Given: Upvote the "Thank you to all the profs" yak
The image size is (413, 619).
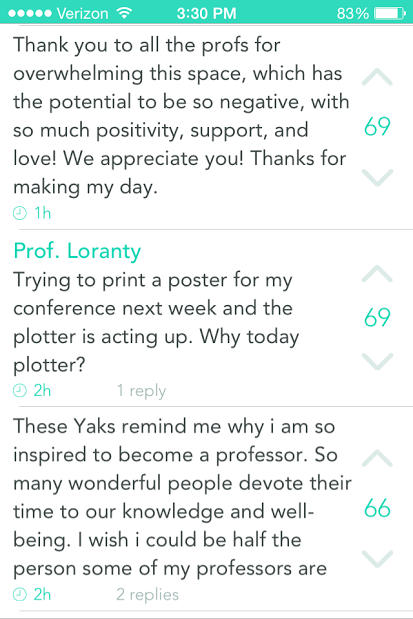Looking at the screenshot, I should pyautogui.click(x=377, y=77).
